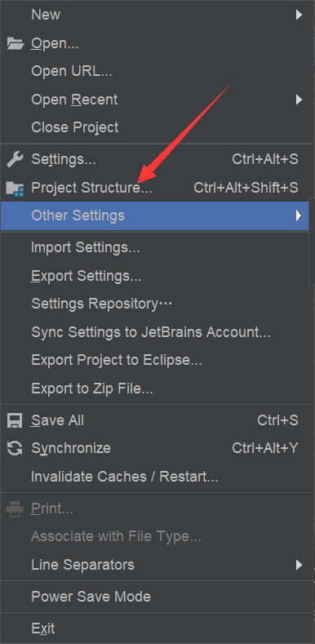Viewport: 315px width, 644px height.
Task: Expand the New submenu arrow
Action: (x=299, y=16)
